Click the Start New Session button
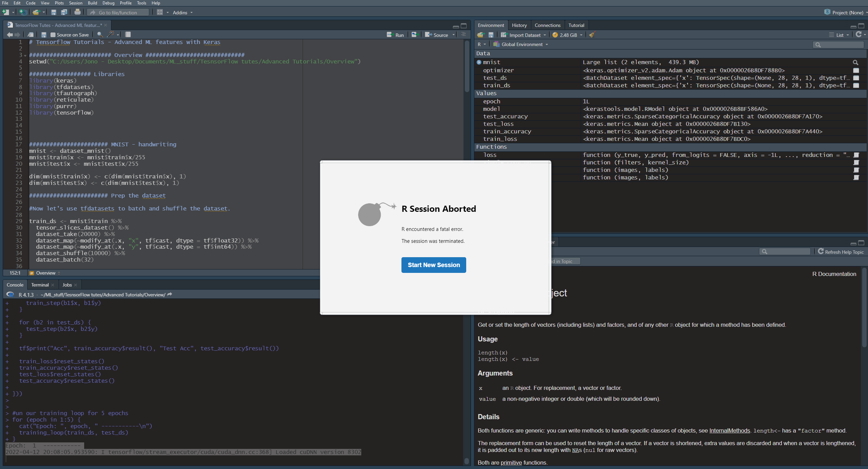This screenshot has width=868, height=469. click(433, 265)
